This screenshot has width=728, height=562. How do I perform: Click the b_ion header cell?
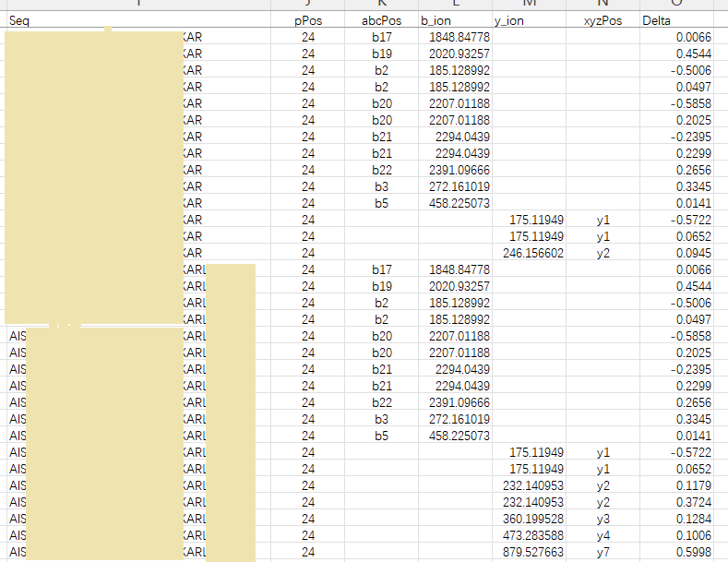point(453,20)
